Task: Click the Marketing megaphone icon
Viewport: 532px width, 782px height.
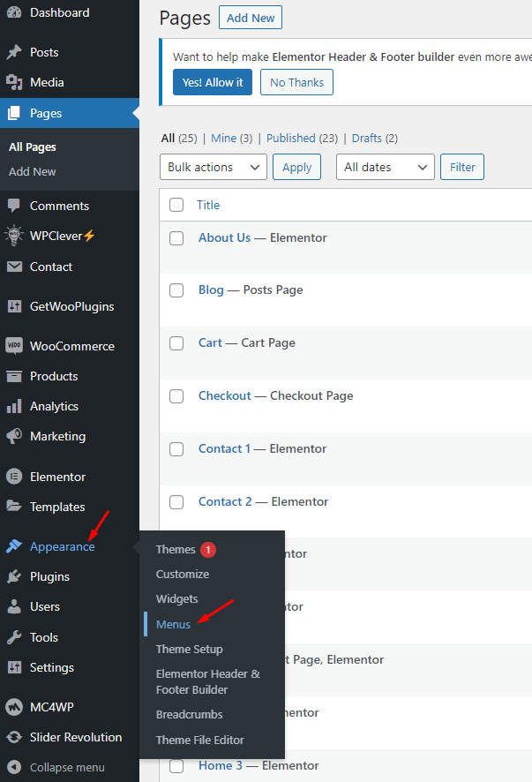Action: click(x=14, y=436)
